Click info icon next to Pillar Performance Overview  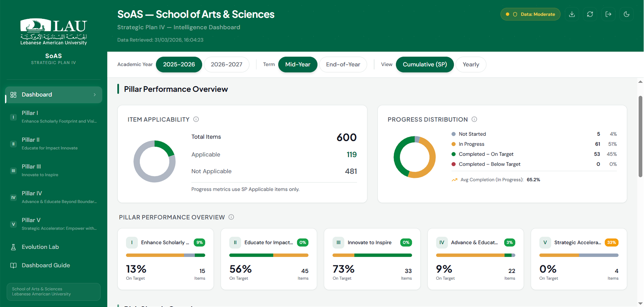[x=231, y=217]
